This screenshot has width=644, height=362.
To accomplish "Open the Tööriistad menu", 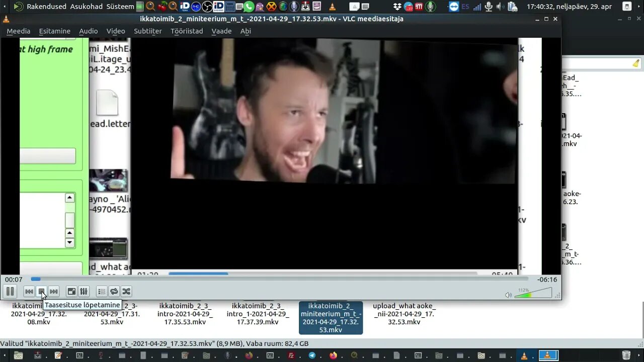I will (187, 31).
